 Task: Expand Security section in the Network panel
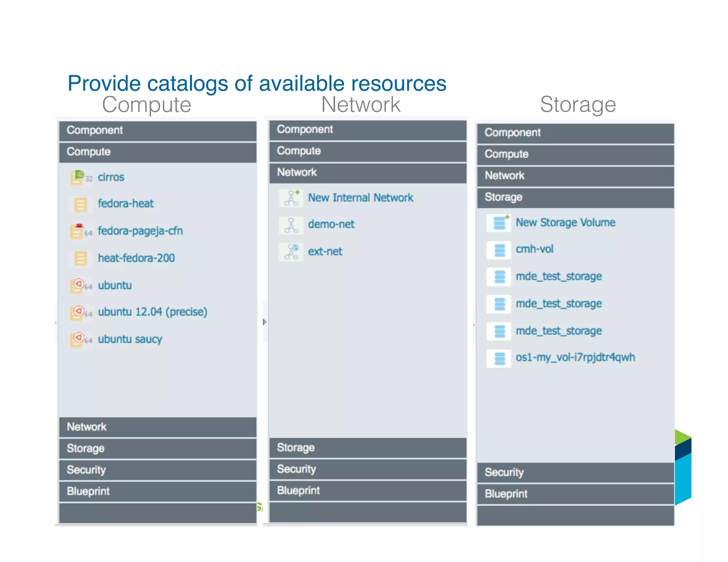pyautogui.click(x=368, y=469)
